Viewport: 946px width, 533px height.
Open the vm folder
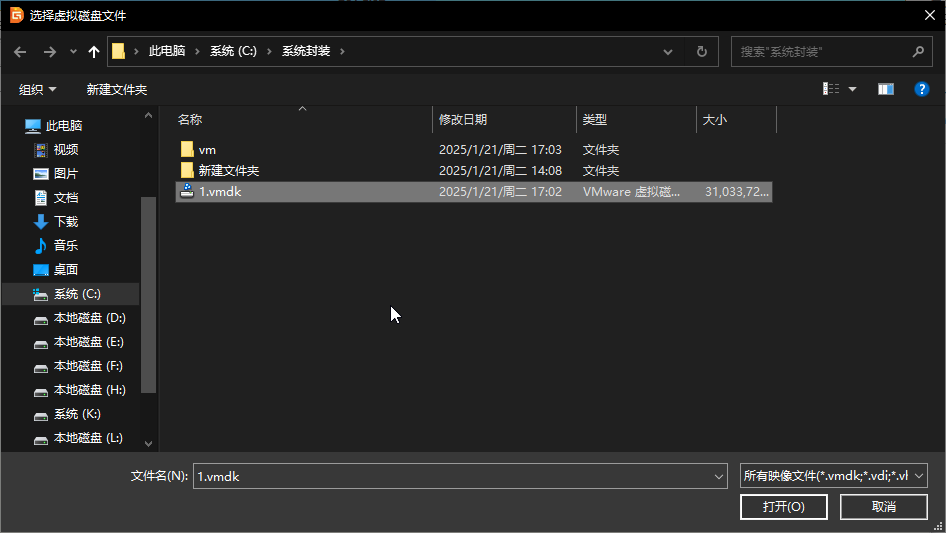tap(207, 150)
